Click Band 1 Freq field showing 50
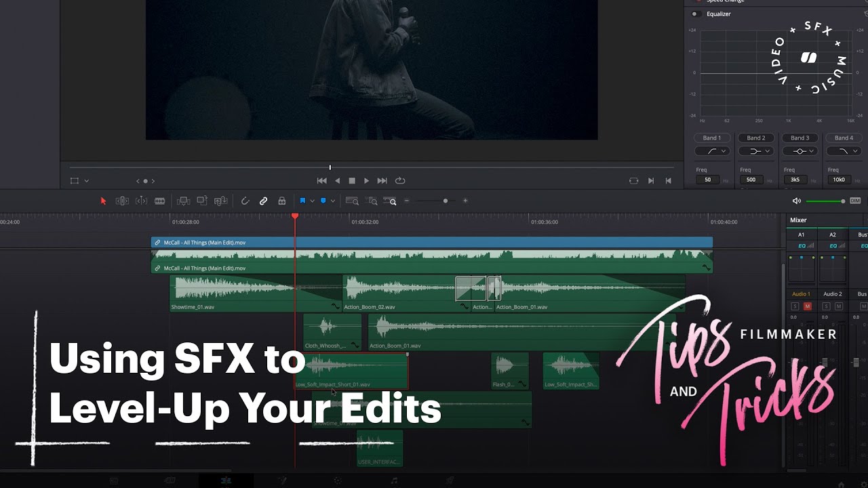 708,180
